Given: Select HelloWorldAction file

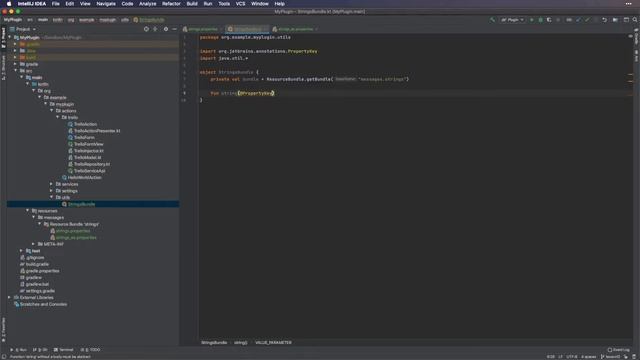Looking at the screenshot, I should click(x=84, y=178).
